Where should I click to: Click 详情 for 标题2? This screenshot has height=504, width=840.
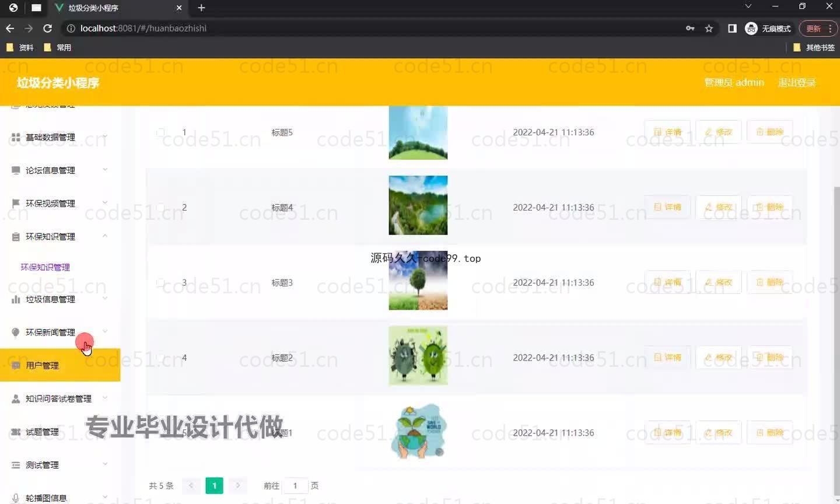[667, 358]
